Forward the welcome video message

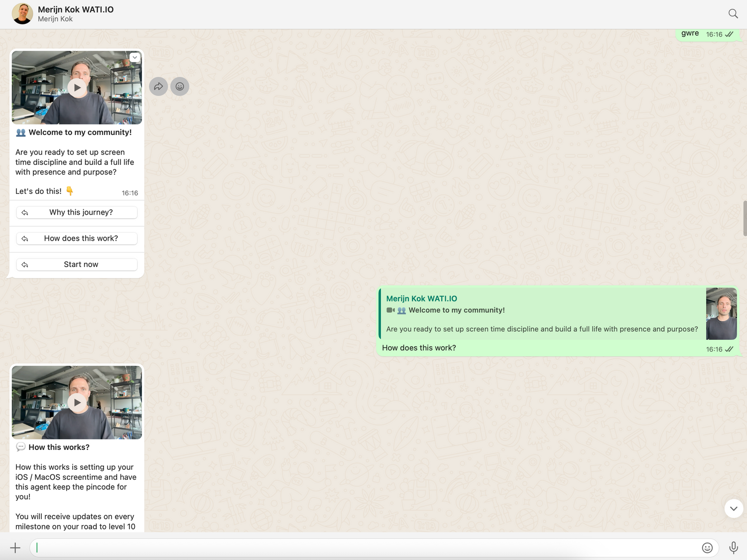tap(158, 87)
